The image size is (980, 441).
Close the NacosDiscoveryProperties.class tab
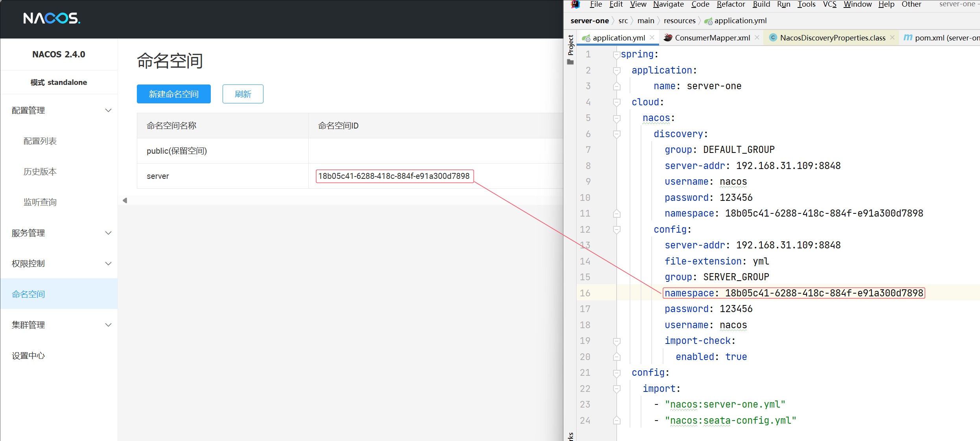(x=892, y=38)
